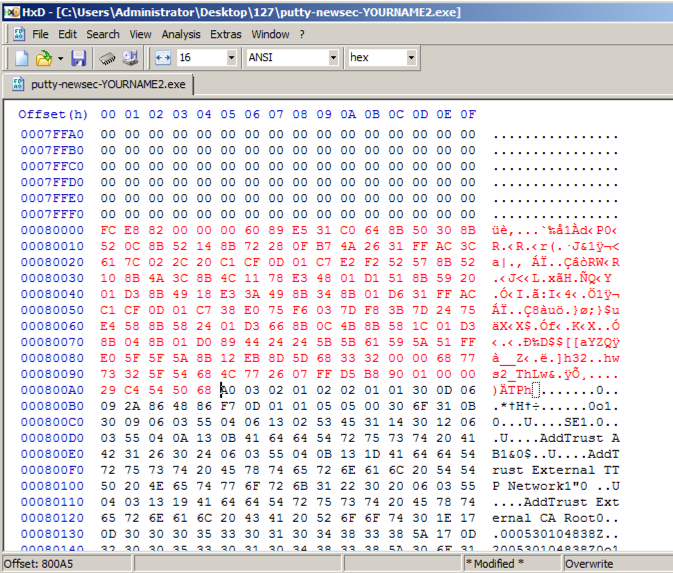The height and width of the screenshot is (573, 673).
Task: Click the Offset: 800A5 status bar field
Action: tap(67, 564)
